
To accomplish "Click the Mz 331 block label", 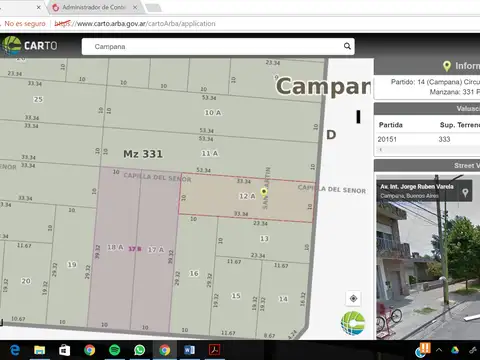I will 143,154.
